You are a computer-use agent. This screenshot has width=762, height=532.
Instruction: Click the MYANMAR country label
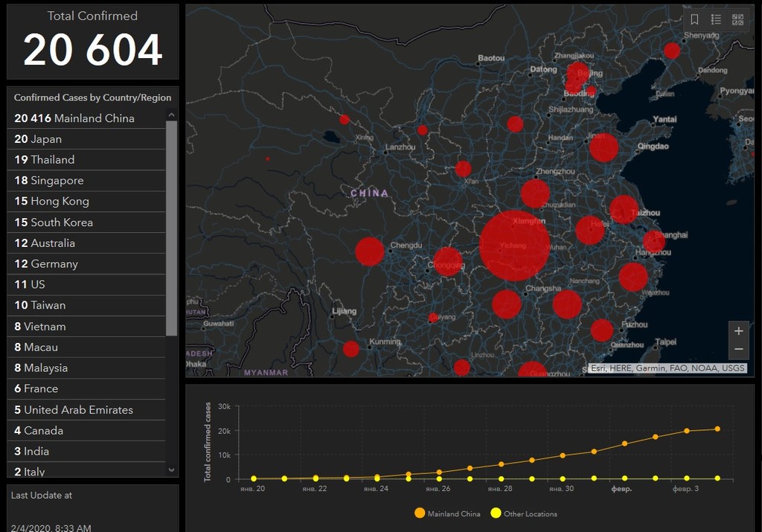click(x=266, y=373)
